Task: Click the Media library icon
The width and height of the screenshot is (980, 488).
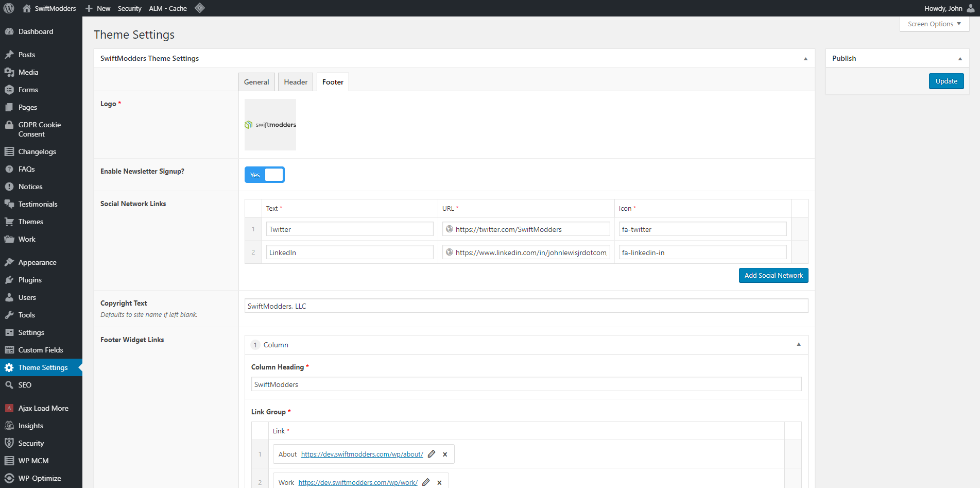Action: (x=9, y=72)
